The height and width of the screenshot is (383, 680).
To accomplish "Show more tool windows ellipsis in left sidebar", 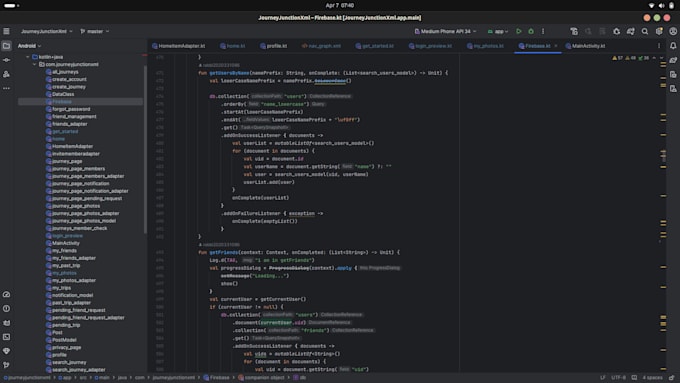I will 6,88.
